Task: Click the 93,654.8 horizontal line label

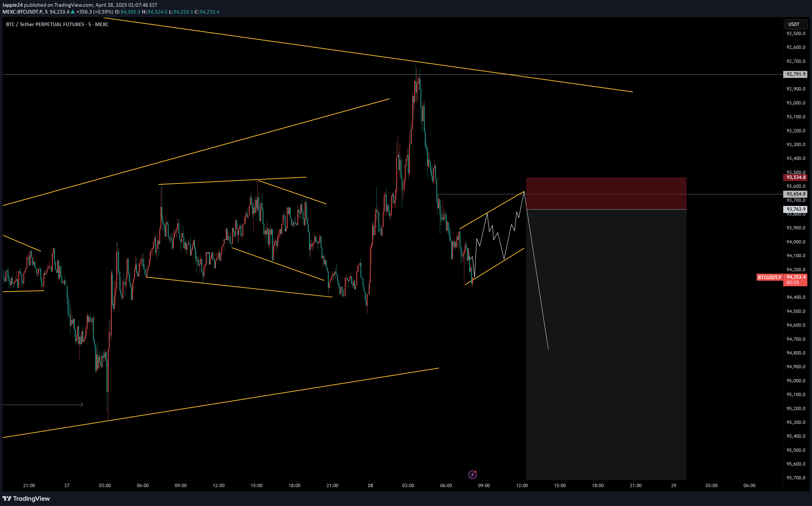Action: (x=796, y=194)
